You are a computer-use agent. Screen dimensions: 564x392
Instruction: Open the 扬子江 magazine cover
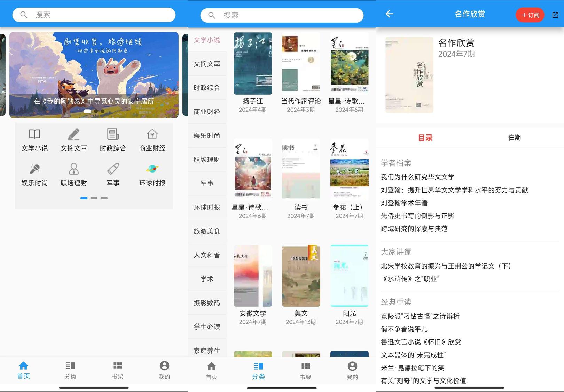pyautogui.click(x=253, y=63)
